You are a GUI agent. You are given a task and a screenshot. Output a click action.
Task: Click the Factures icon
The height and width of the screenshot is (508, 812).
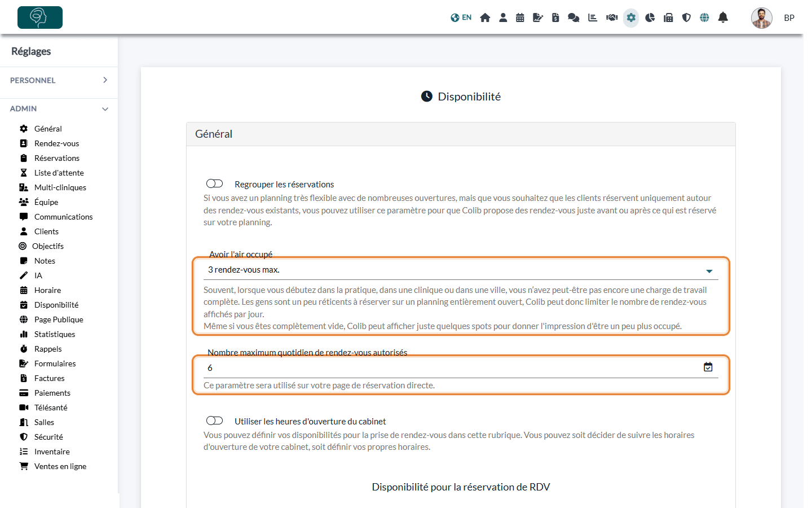tap(24, 378)
